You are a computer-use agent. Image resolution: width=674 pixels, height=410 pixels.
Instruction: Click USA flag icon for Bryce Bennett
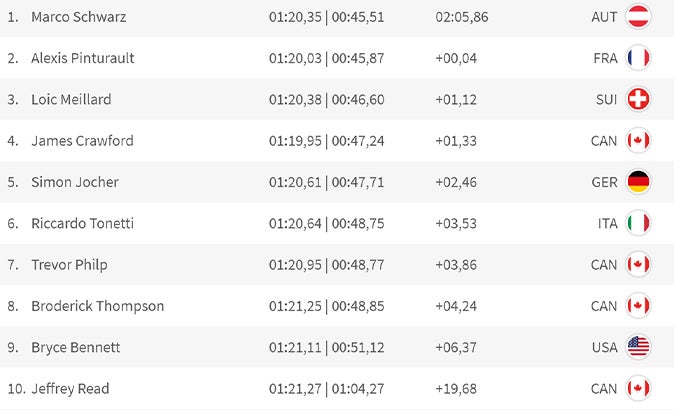coord(637,347)
